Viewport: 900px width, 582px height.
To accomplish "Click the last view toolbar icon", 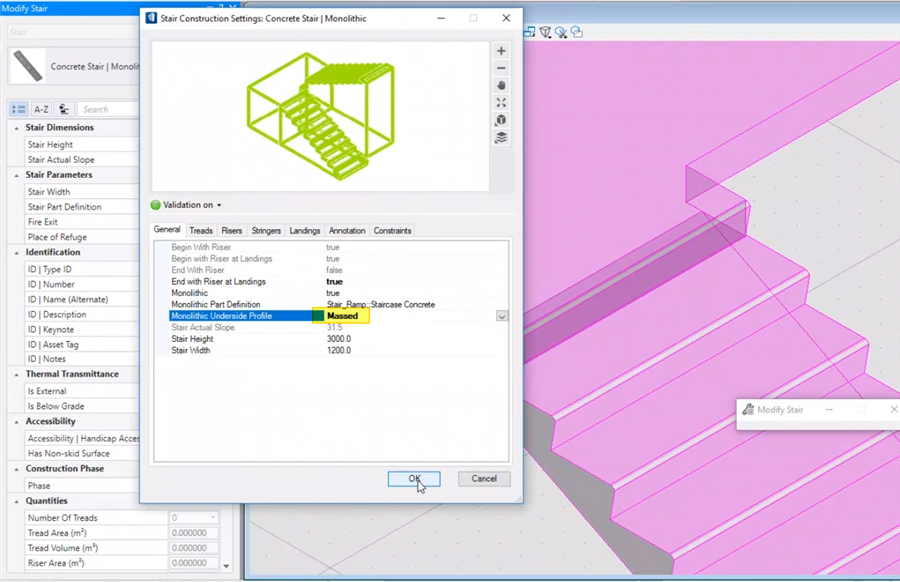I will point(577,32).
